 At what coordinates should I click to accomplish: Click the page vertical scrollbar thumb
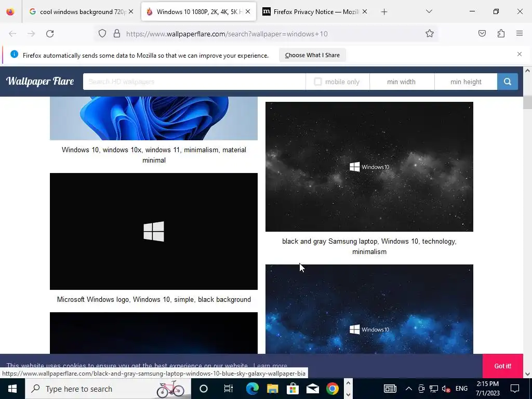point(527,102)
